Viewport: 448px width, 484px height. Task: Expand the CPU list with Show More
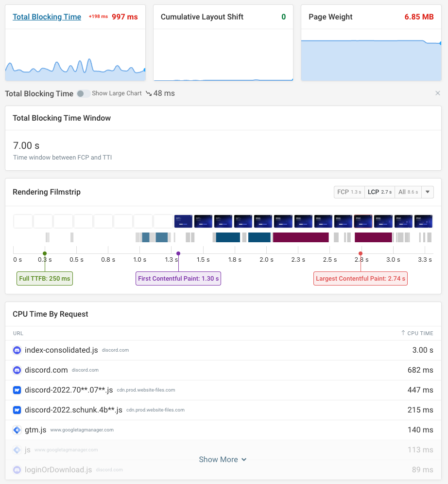[x=223, y=459]
